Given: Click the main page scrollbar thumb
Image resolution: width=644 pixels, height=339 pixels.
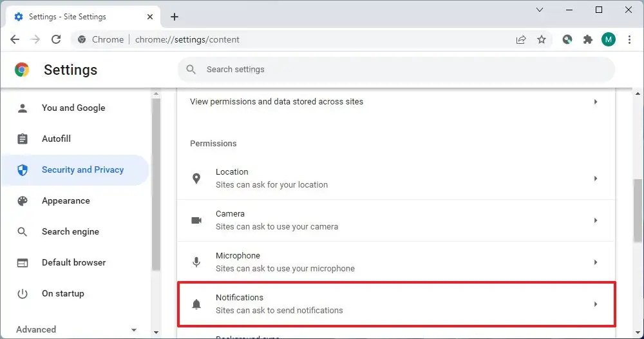Looking at the screenshot, I should pos(638,211).
